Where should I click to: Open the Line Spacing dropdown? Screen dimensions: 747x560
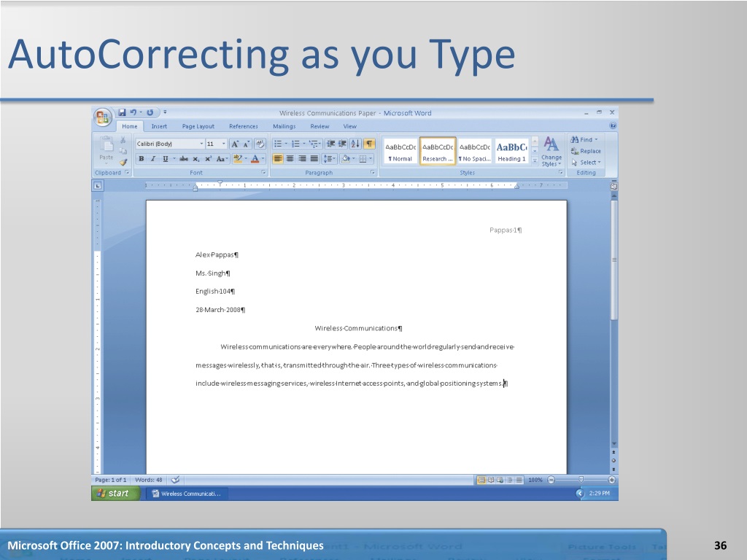pos(330,158)
